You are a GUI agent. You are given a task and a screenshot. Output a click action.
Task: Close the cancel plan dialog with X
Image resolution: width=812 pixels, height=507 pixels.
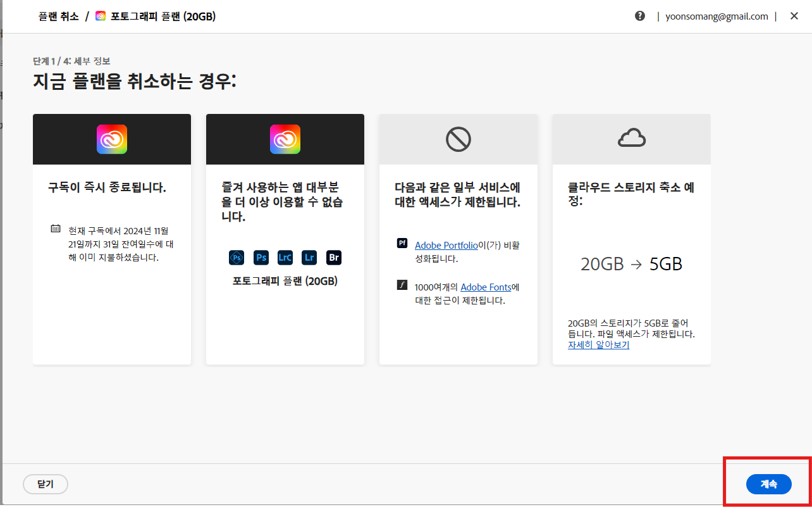pos(794,16)
